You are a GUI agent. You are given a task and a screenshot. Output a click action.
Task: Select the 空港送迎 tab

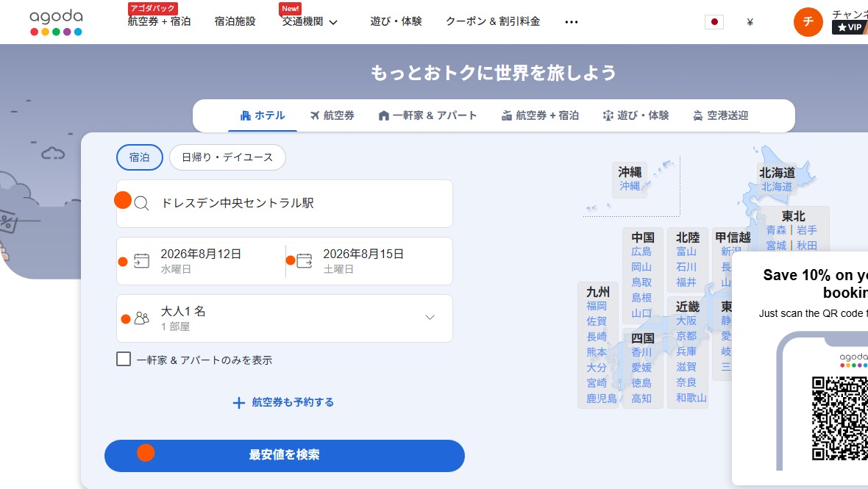pos(720,115)
